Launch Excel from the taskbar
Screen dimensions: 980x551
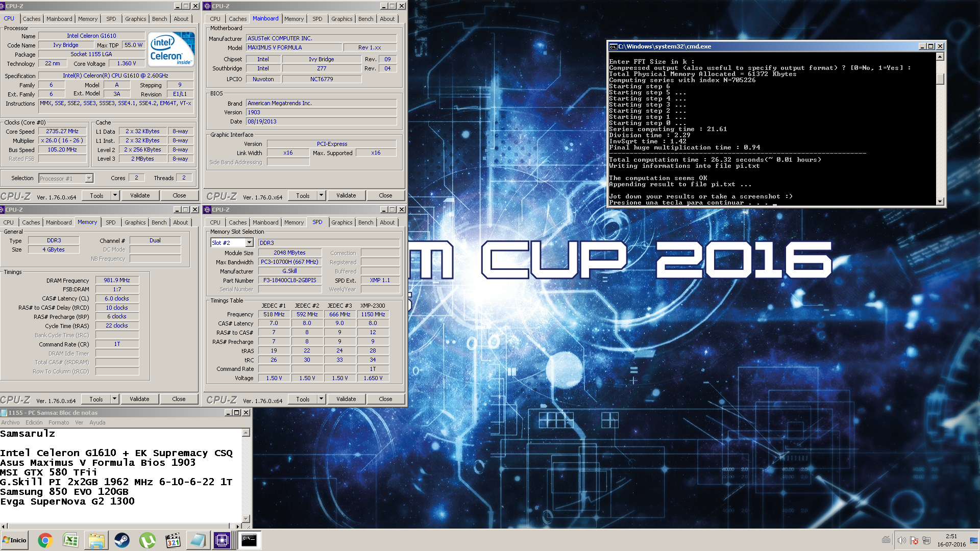point(70,540)
